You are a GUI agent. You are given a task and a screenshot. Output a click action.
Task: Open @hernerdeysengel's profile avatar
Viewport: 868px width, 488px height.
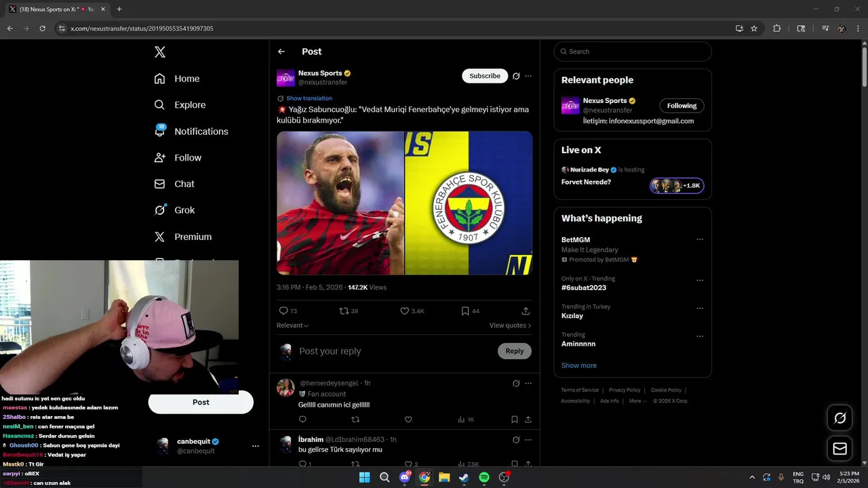click(x=285, y=388)
